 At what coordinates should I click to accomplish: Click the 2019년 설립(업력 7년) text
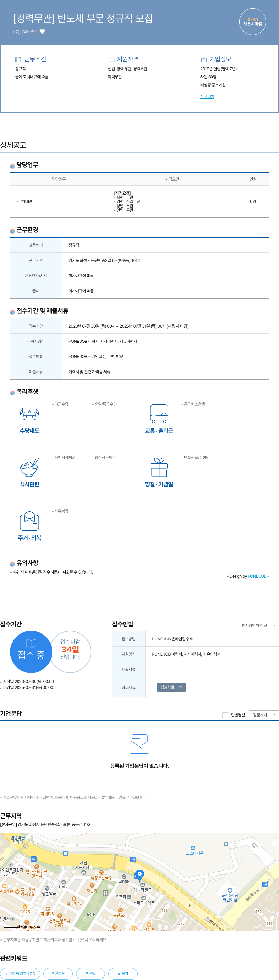click(218, 69)
